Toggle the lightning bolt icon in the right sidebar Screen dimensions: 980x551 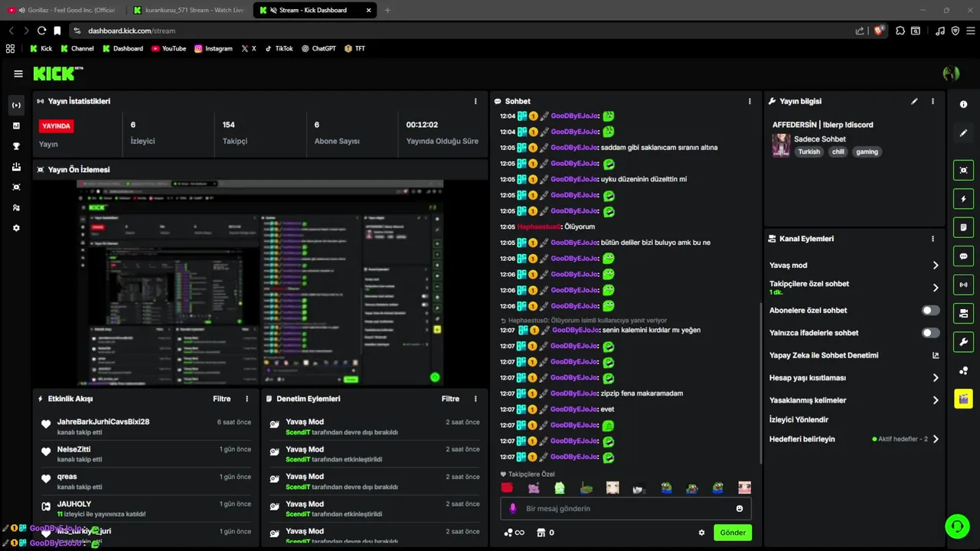pos(963,199)
